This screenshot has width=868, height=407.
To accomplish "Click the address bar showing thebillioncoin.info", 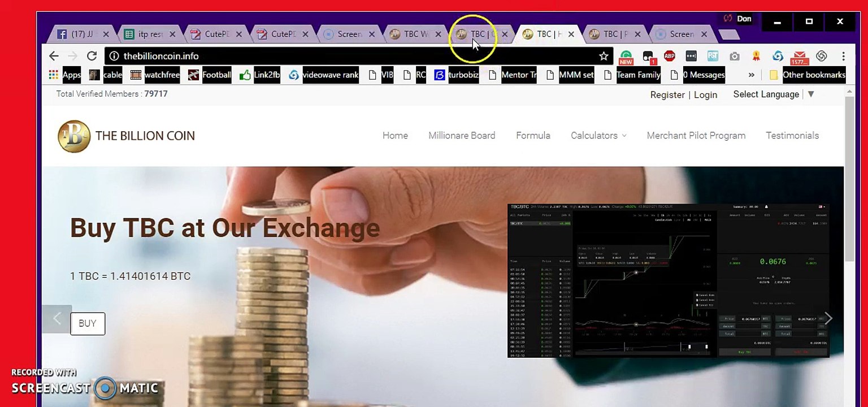I will [x=359, y=56].
